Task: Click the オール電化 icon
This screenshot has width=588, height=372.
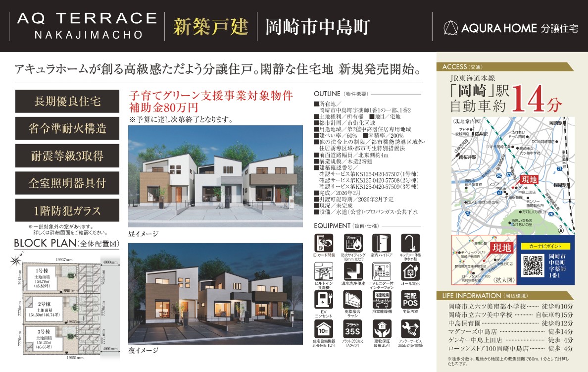Action: [409, 272]
